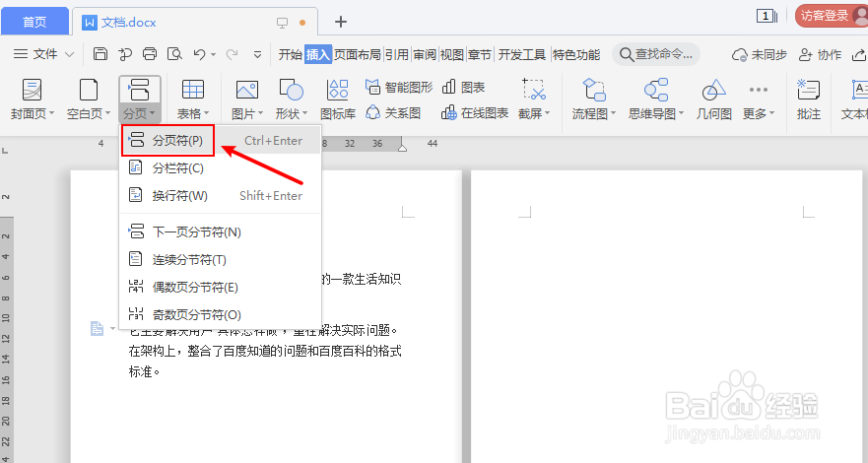Open the 形状 shapes icon
Screen dimensions: 868x463
292,91
